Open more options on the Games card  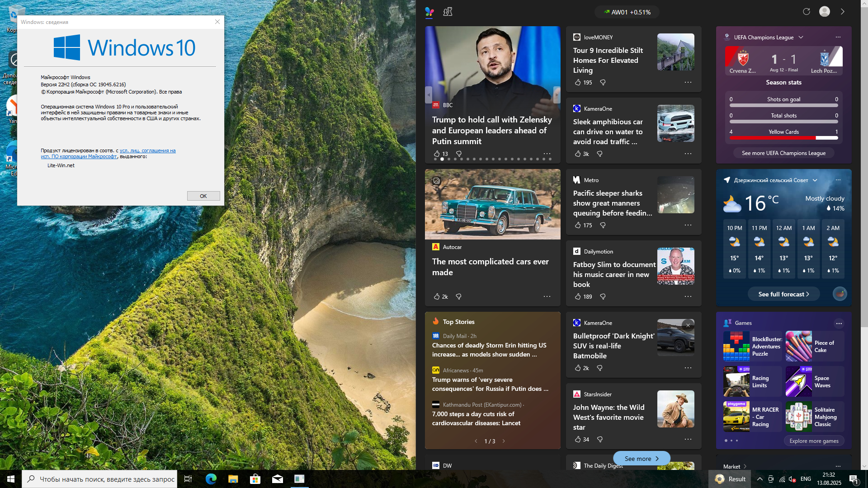(839, 323)
